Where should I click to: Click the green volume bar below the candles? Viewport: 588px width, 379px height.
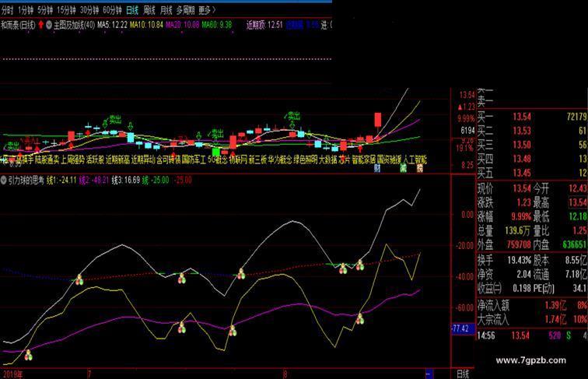215,152
